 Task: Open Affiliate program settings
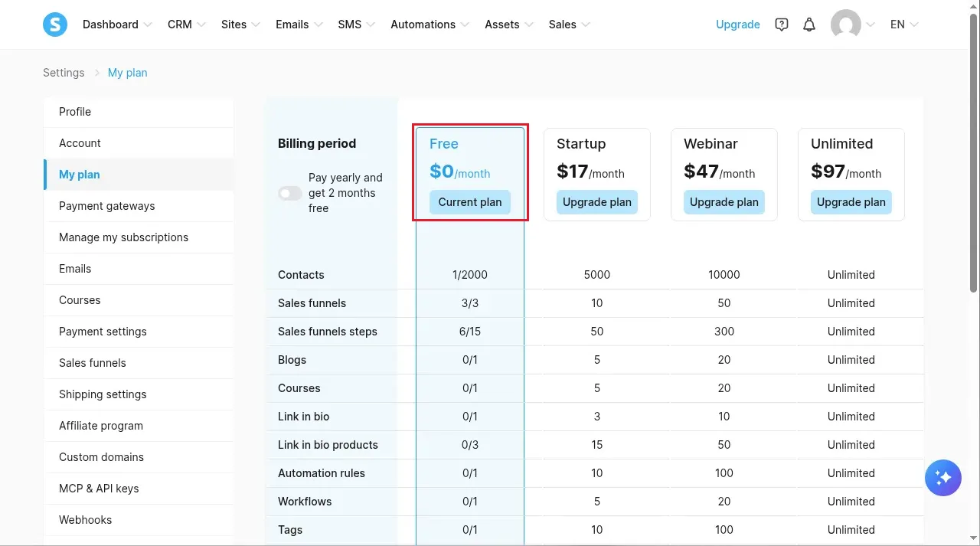coord(139,426)
